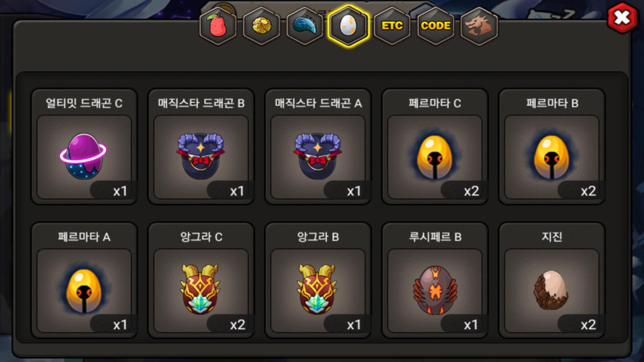Select the 페르마타 A egg
The height and width of the screenshot is (362, 644).
(x=84, y=291)
